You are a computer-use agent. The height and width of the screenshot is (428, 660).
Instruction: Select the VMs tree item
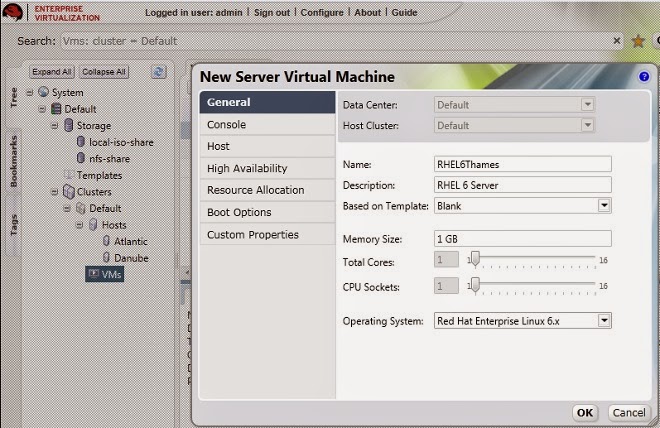pos(105,274)
